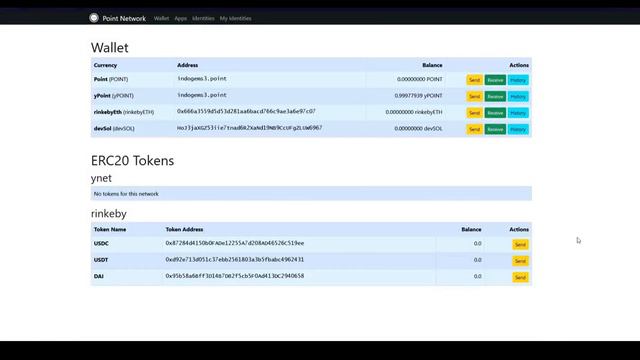Open the My Identities menu item
Viewport: 640px width, 360px height.
click(x=236, y=18)
